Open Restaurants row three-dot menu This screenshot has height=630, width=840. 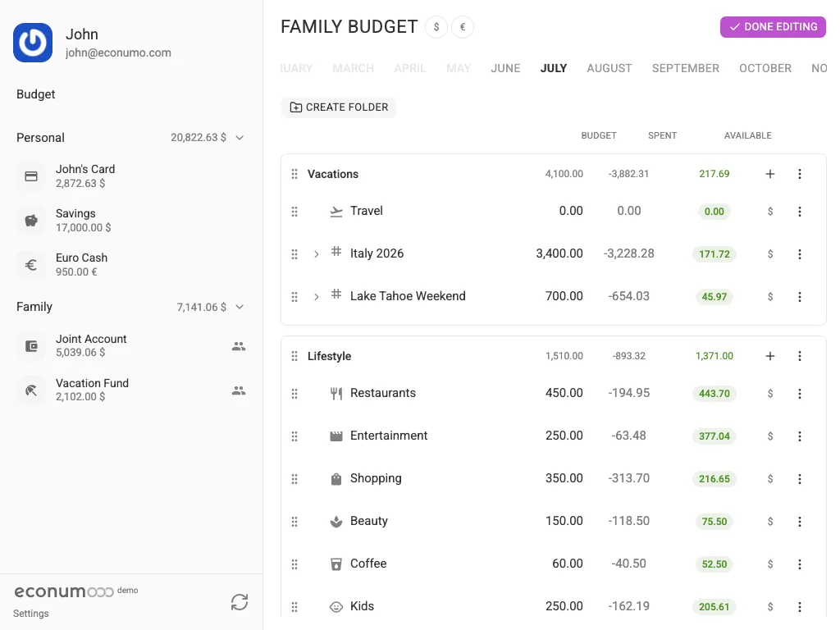click(x=799, y=393)
